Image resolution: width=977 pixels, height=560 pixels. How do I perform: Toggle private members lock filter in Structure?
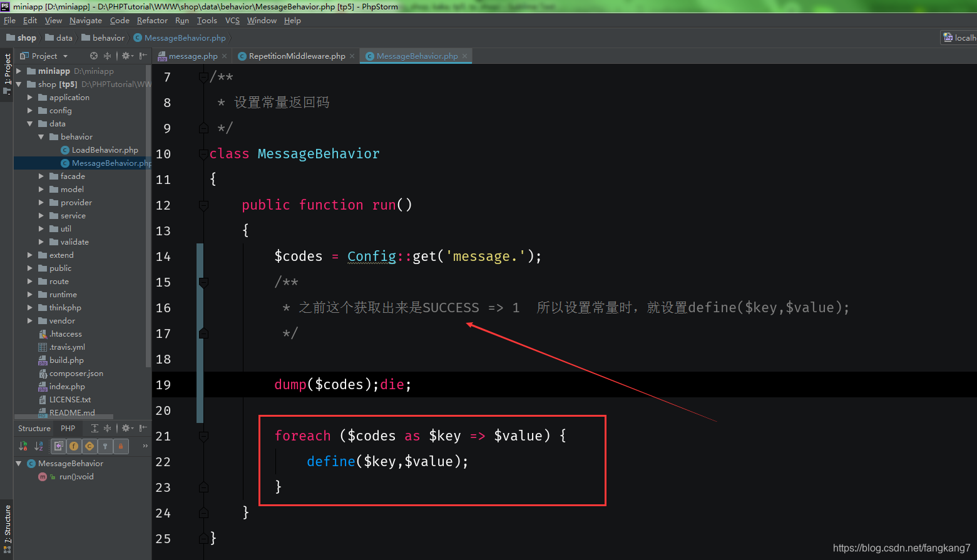[x=120, y=446]
